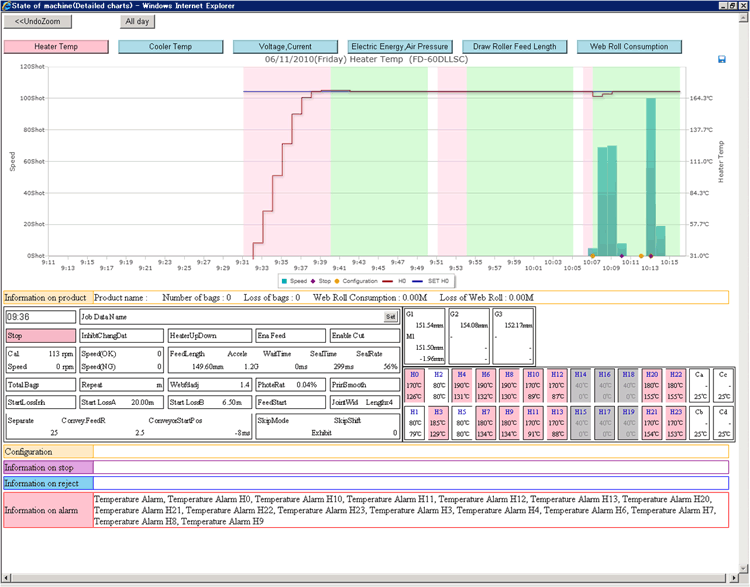This screenshot has height=587, width=750.
Task: Select the pink Stop status box
Action: pyautogui.click(x=40, y=335)
